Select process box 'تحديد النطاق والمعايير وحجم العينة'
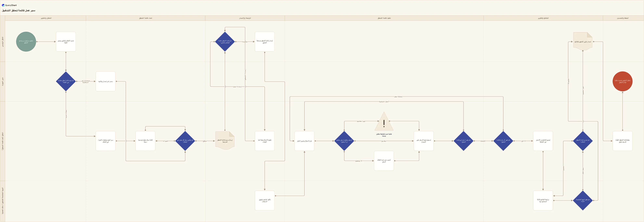Viewport: 644px width, 222px height. tap(66, 42)
